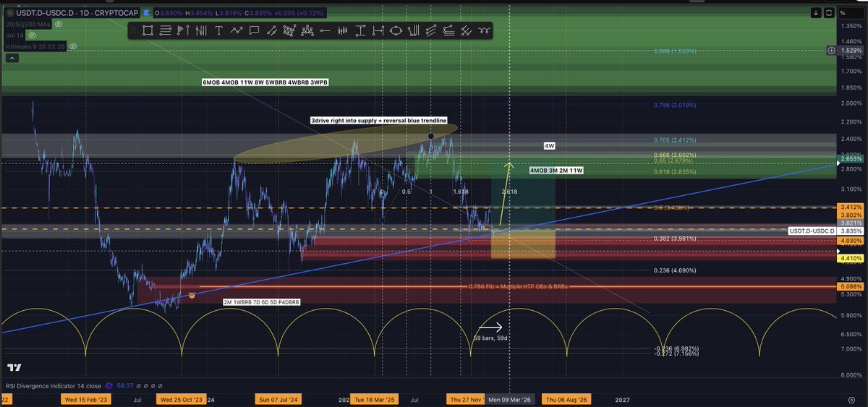Select the zigzag path tool
868x407 pixels.
237,30
